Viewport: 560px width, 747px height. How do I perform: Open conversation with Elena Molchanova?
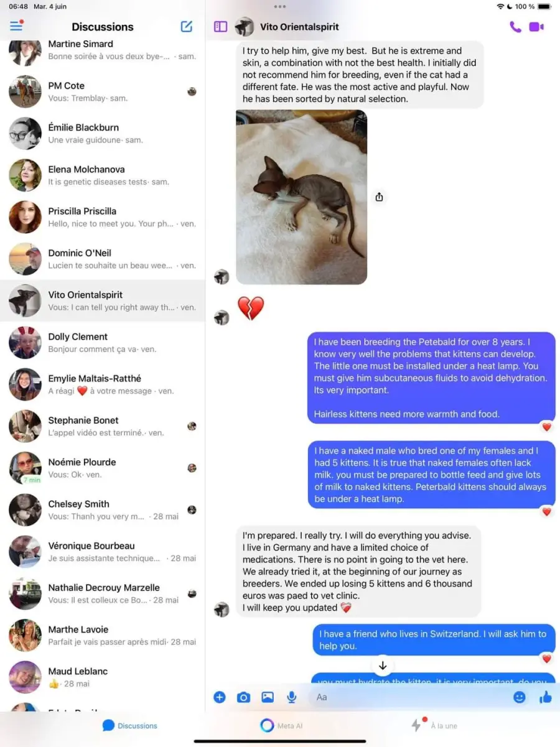point(103,175)
